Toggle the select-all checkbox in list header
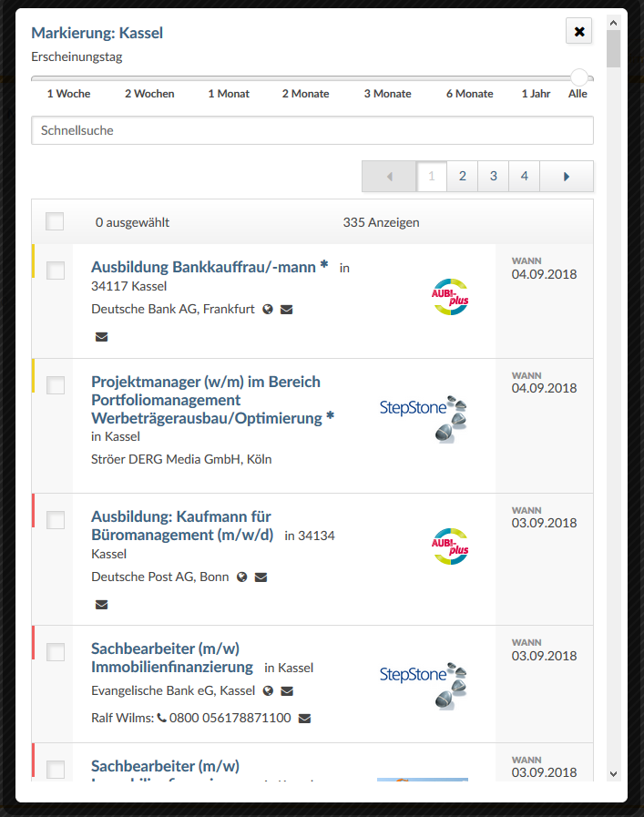 pos(56,222)
